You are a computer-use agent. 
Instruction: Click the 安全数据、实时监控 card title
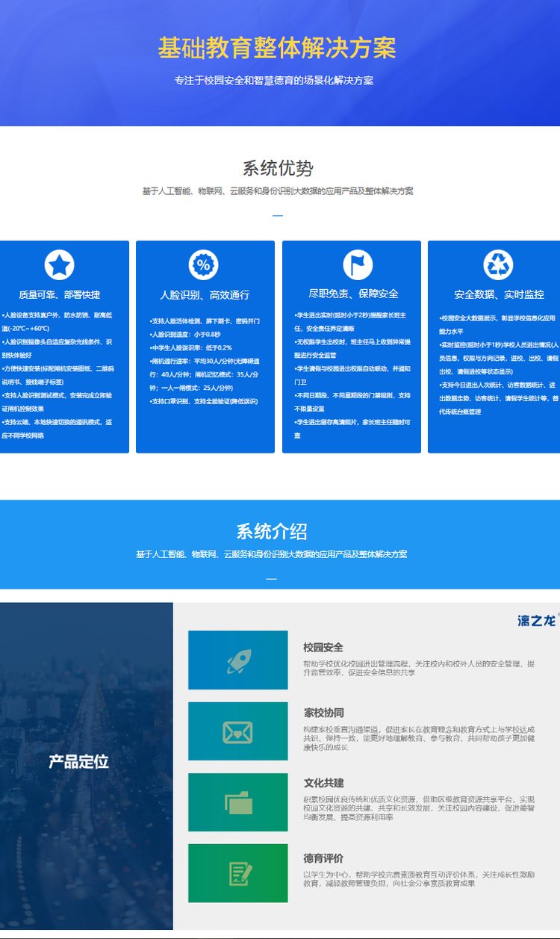(x=499, y=294)
